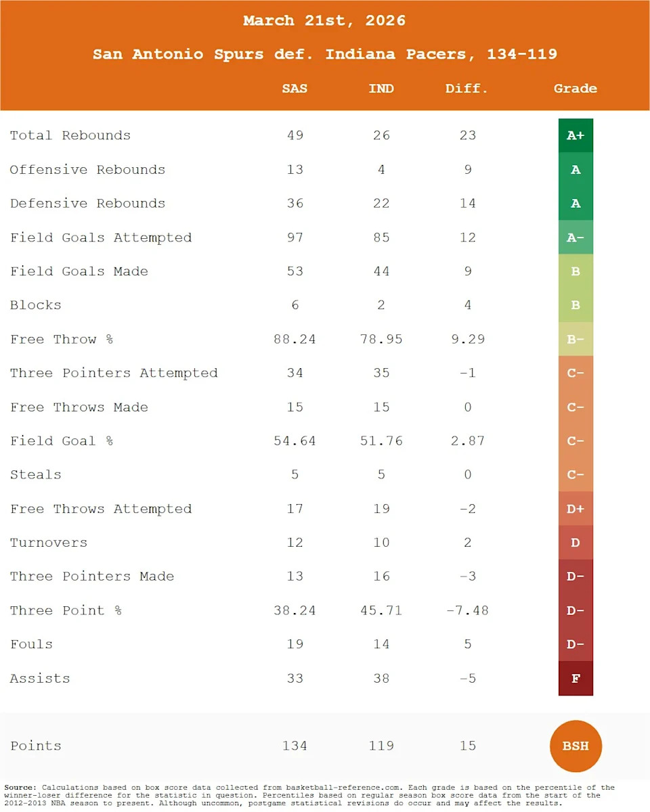The height and width of the screenshot is (812, 650).
Task: Select the Fouls row label
Action: tap(31, 644)
